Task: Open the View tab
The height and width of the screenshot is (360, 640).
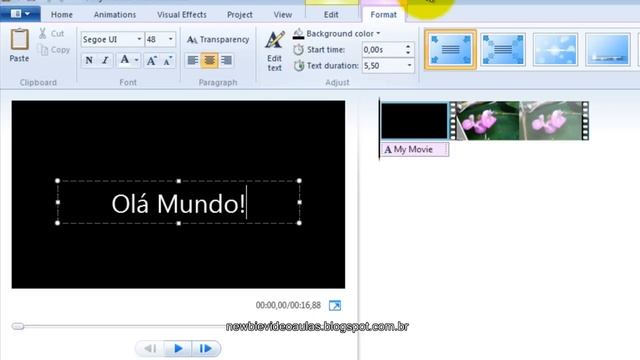Action: pos(282,15)
